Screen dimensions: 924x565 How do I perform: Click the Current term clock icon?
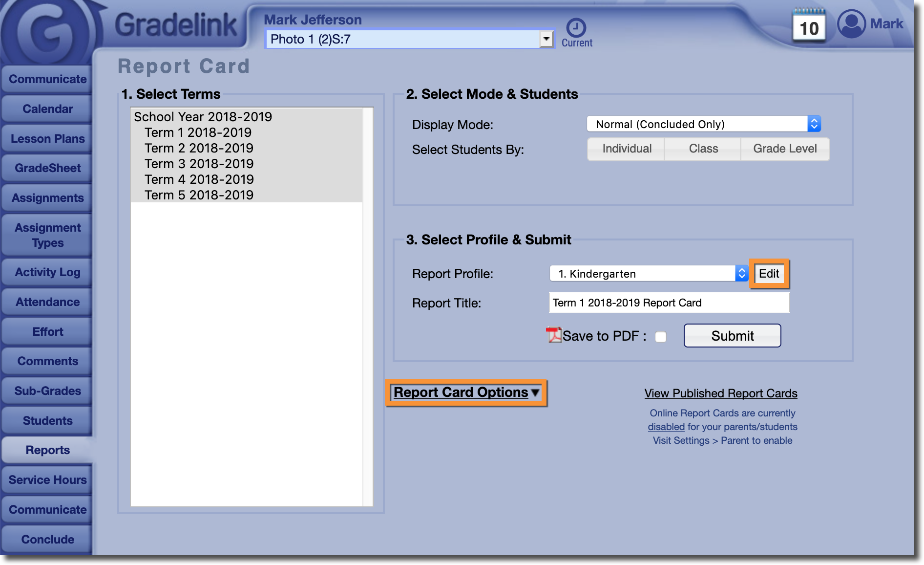tap(576, 28)
